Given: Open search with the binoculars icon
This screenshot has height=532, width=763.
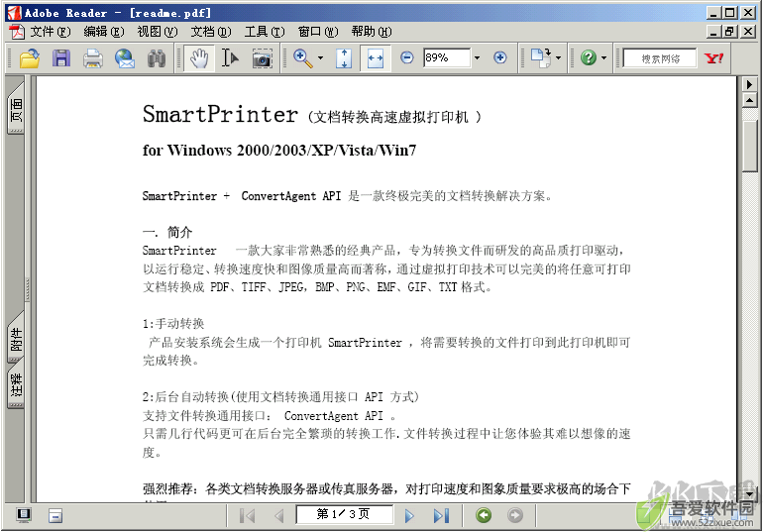Looking at the screenshot, I should 157,58.
